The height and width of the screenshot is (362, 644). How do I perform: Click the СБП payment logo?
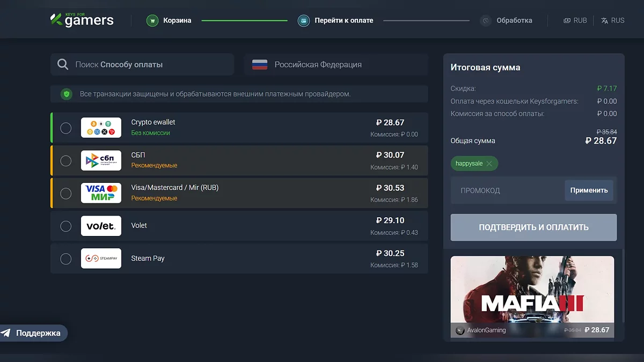tap(101, 160)
